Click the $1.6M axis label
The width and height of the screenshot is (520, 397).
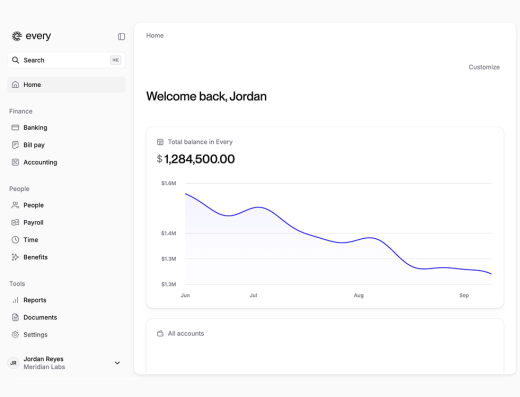point(169,183)
